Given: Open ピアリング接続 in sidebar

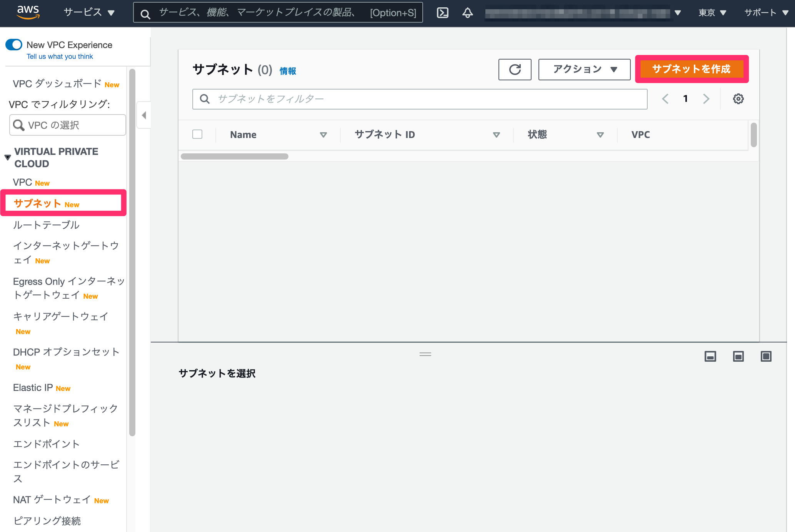Looking at the screenshot, I should coord(47,521).
